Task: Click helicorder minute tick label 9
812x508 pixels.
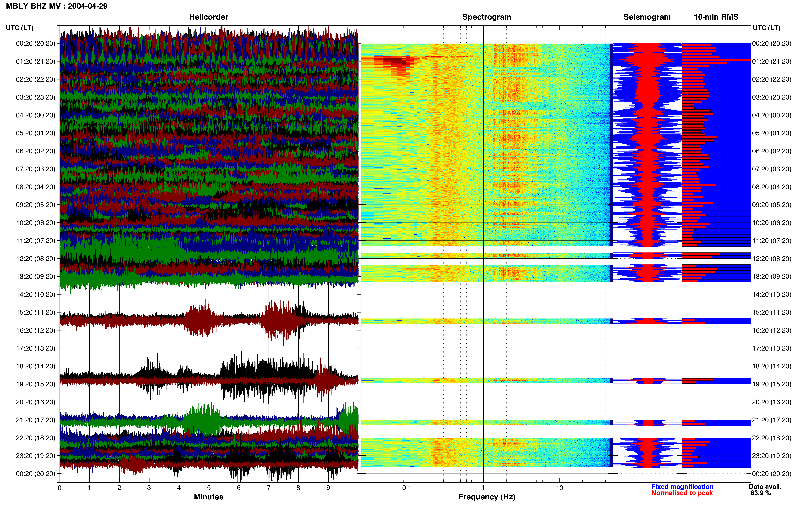Action: [x=328, y=488]
